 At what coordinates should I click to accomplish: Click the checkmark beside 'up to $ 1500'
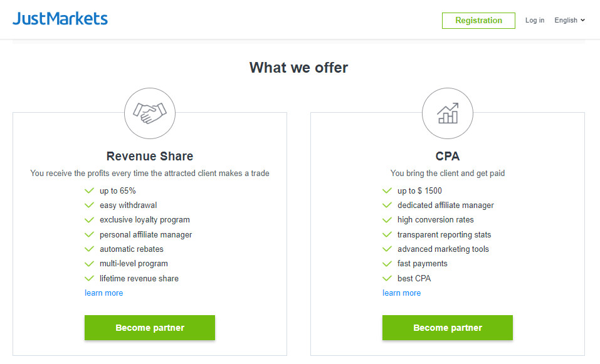[x=387, y=190]
